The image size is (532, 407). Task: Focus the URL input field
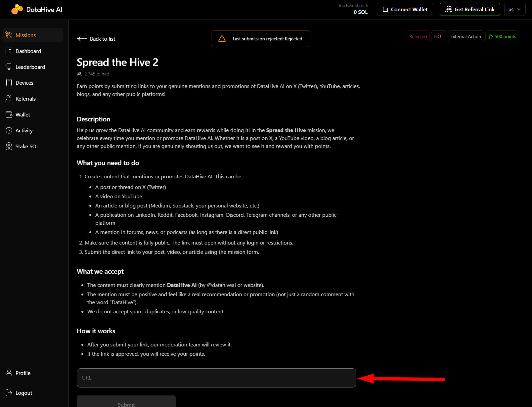point(216,378)
